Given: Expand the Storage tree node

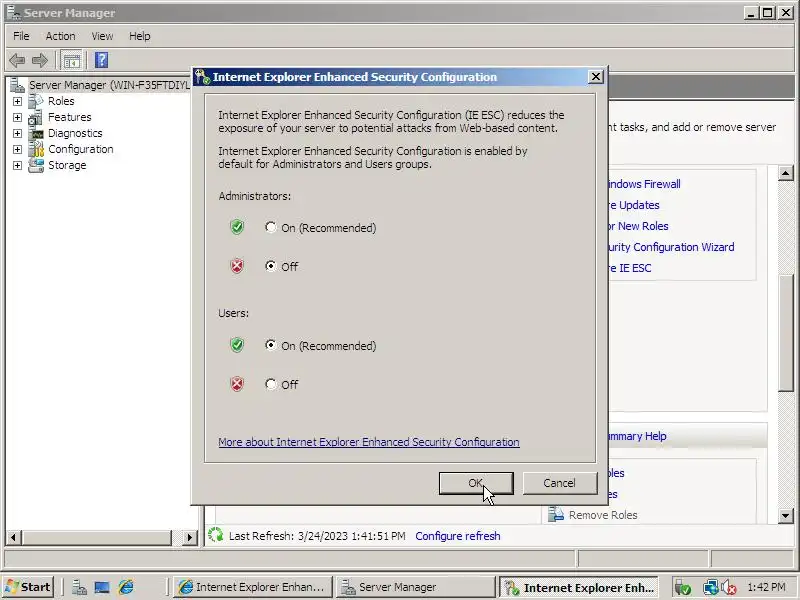Looking at the screenshot, I should pyautogui.click(x=17, y=166).
